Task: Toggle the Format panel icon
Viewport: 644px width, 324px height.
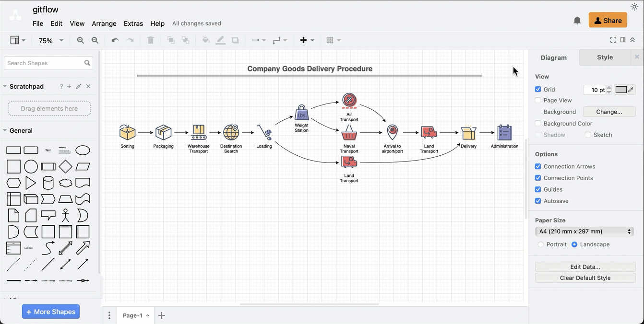Action: point(623,40)
